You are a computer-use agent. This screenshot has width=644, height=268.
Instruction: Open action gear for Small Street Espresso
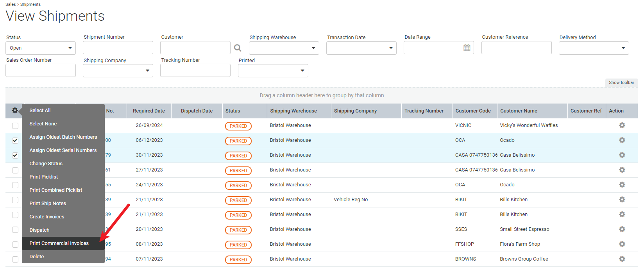tap(622, 229)
